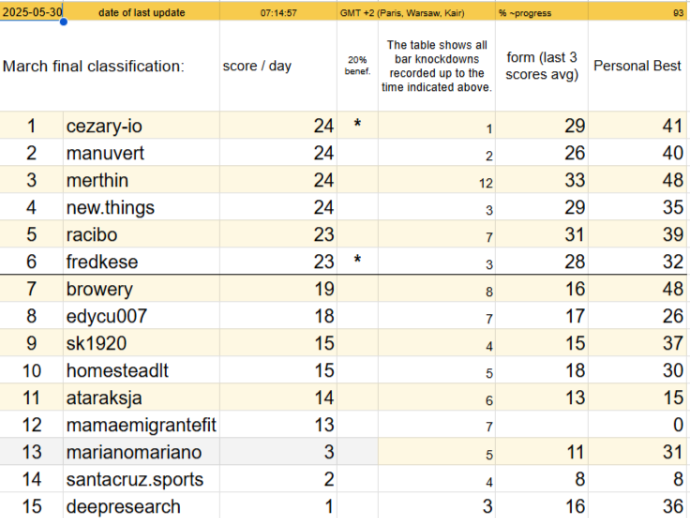The image size is (690, 518).
Task: Click deepresearch's score of 1
Action: point(278,506)
